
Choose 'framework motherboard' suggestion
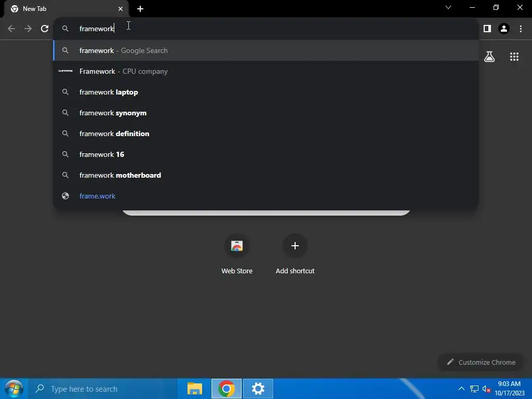point(266,175)
